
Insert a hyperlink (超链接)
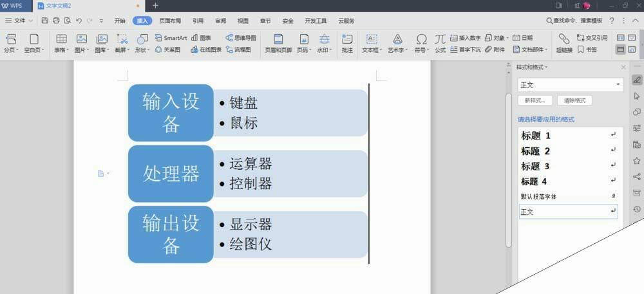pos(564,44)
